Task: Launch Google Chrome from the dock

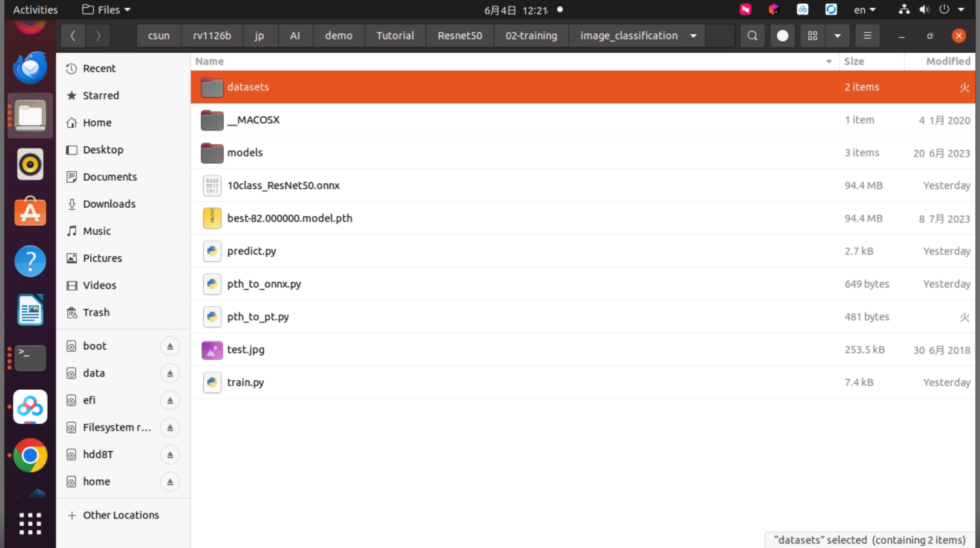Action: click(x=30, y=455)
